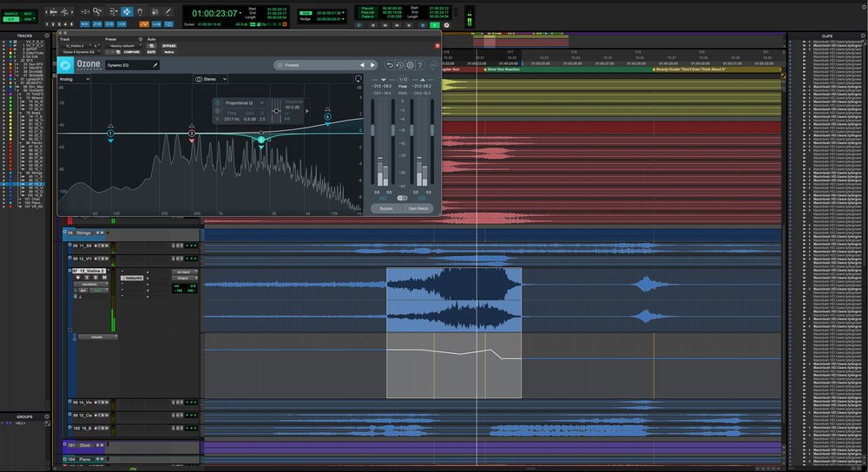Click the transport Rewind button
This screenshot has height=472, width=868.
(385, 25)
